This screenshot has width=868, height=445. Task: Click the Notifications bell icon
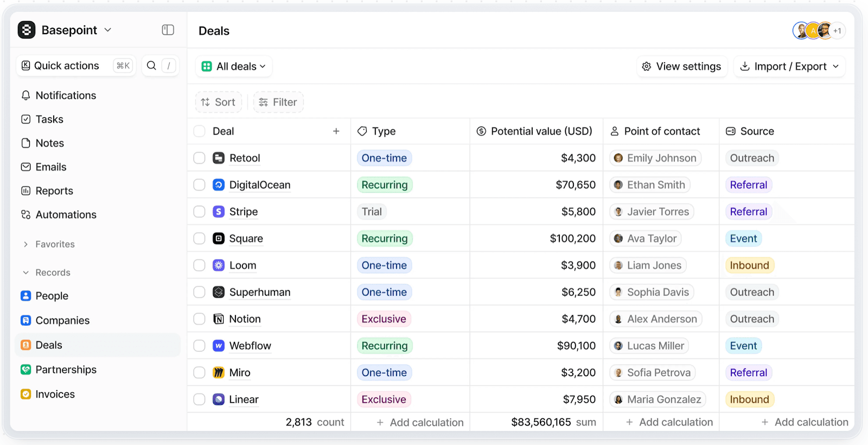coord(25,96)
